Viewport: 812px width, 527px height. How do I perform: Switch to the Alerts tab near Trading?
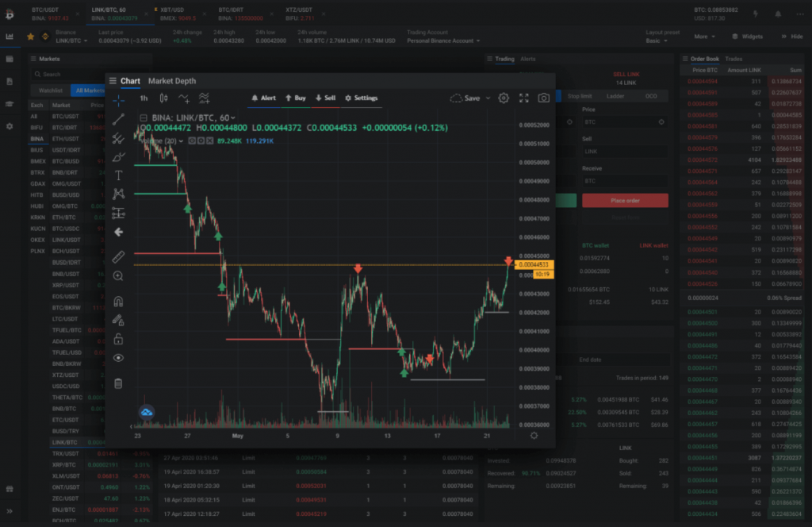pos(527,59)
